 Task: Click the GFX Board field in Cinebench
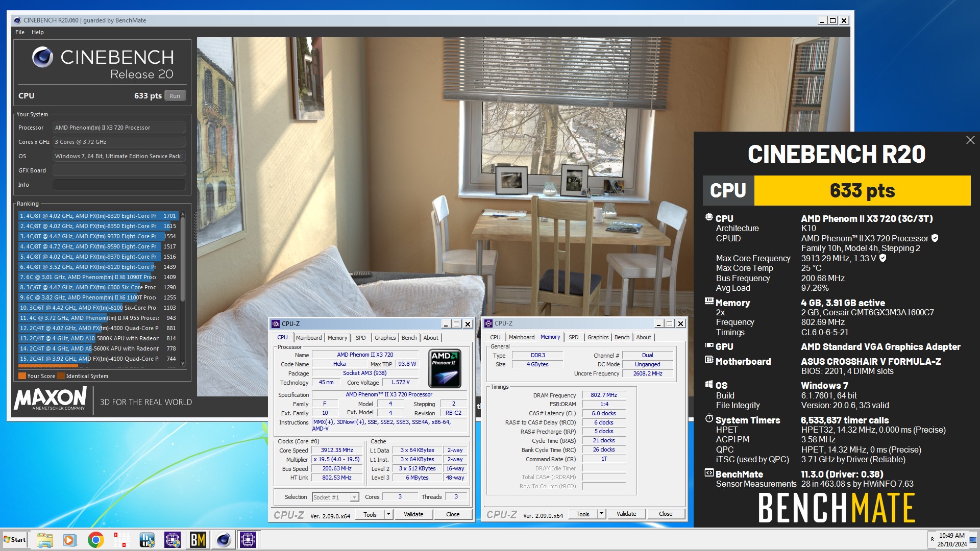pos(119,170)
